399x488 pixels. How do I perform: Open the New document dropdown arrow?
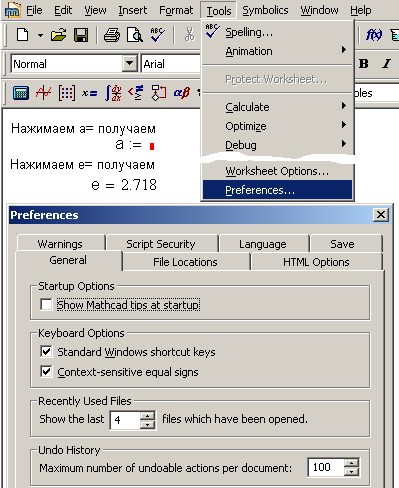tap(40, 35)
